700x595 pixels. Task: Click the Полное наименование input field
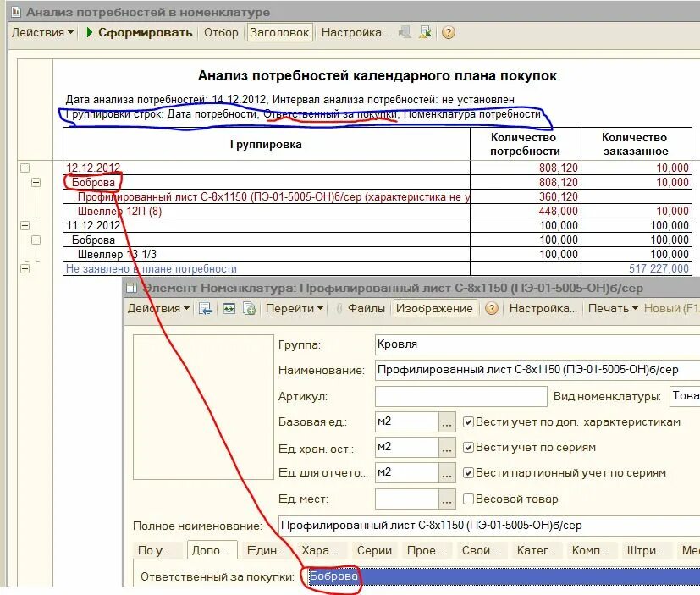pos(489,526)
